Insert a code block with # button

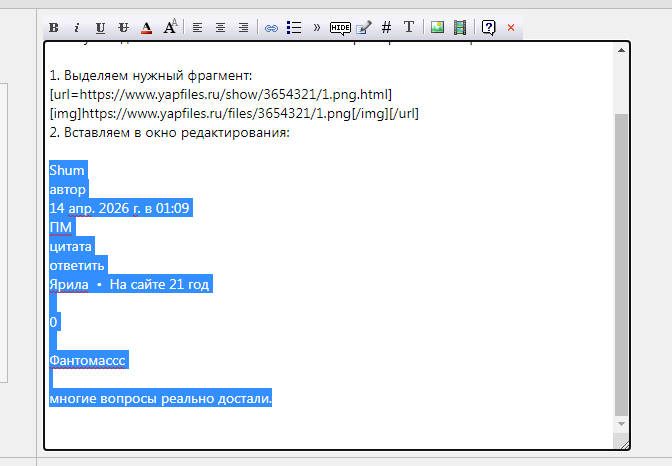(x=387, y=28)
